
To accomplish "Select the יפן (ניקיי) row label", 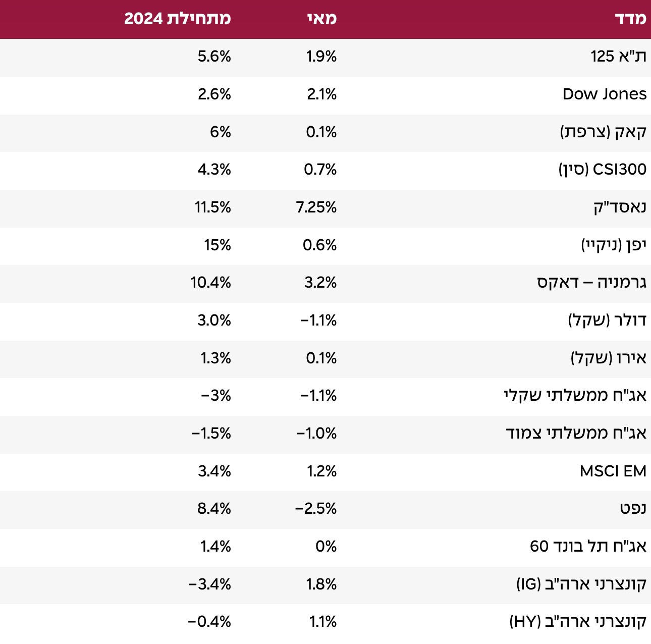I will [x=614, y=245].
